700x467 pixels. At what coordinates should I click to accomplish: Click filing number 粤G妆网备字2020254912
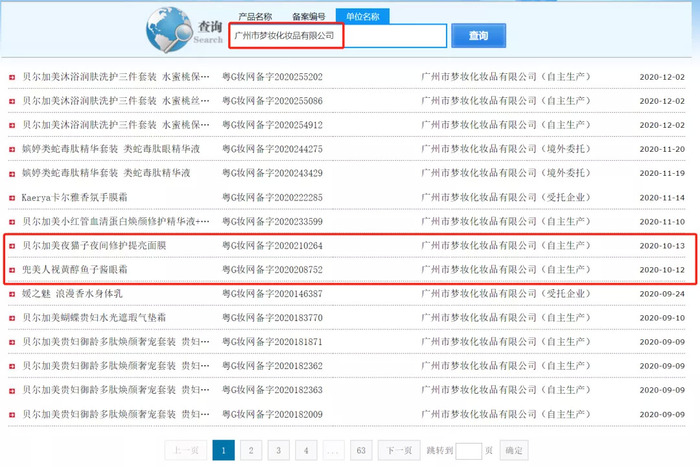coord(272,125)
